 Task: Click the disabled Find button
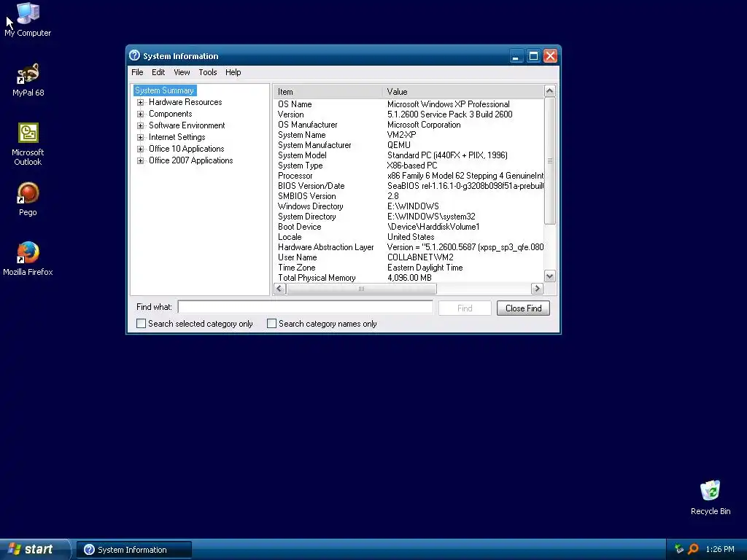point(465,308)
